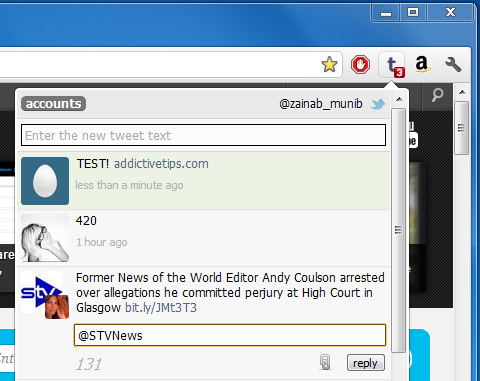The width and height of the screenshot is (480, 381).
Task: Click the '1 hour ago' timestamp
Action: click(102, 242)
